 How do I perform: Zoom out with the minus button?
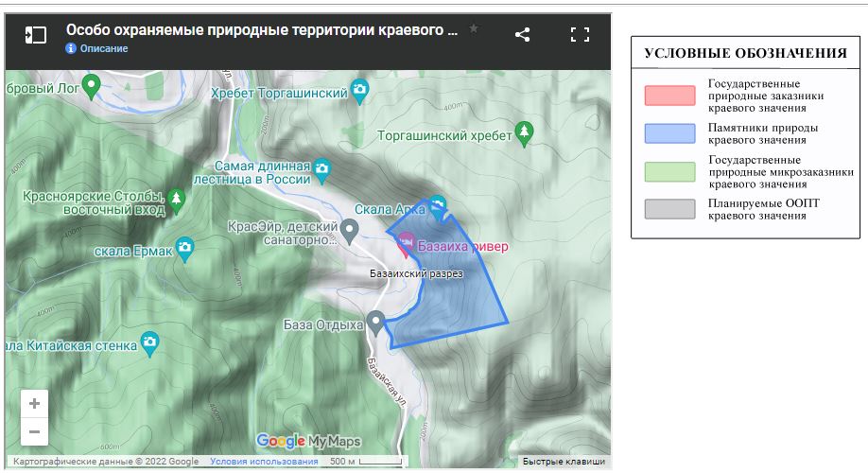(x=34, y=431)
